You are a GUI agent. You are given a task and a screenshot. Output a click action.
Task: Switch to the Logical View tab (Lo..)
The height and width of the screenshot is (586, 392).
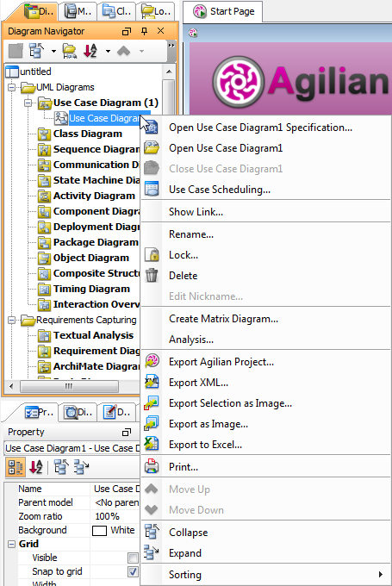click(157, 11)
